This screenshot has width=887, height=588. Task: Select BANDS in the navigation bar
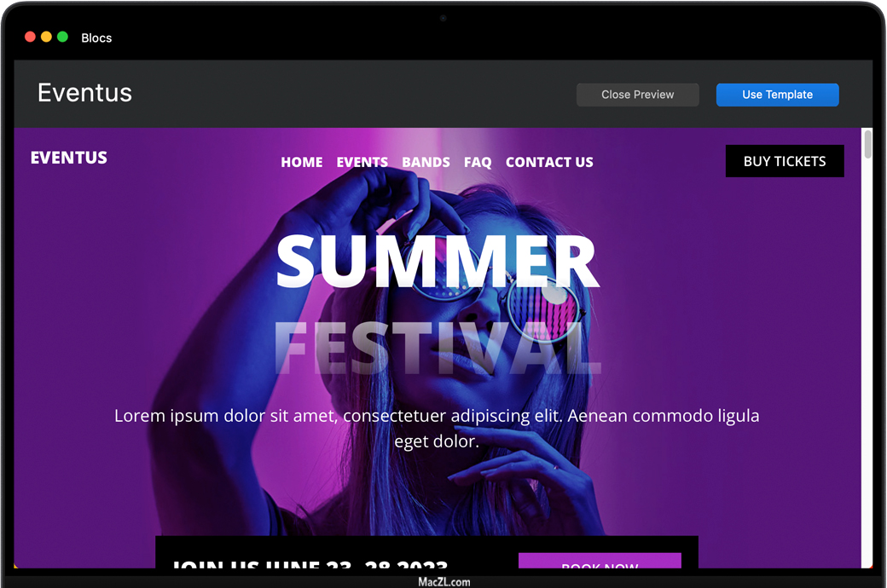[x=426, y=162]
